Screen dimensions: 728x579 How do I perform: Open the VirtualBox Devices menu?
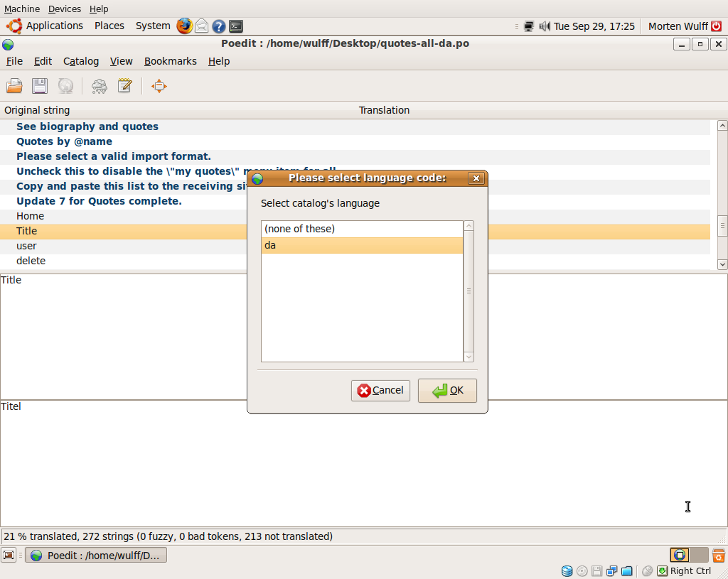tap(65, 9)
